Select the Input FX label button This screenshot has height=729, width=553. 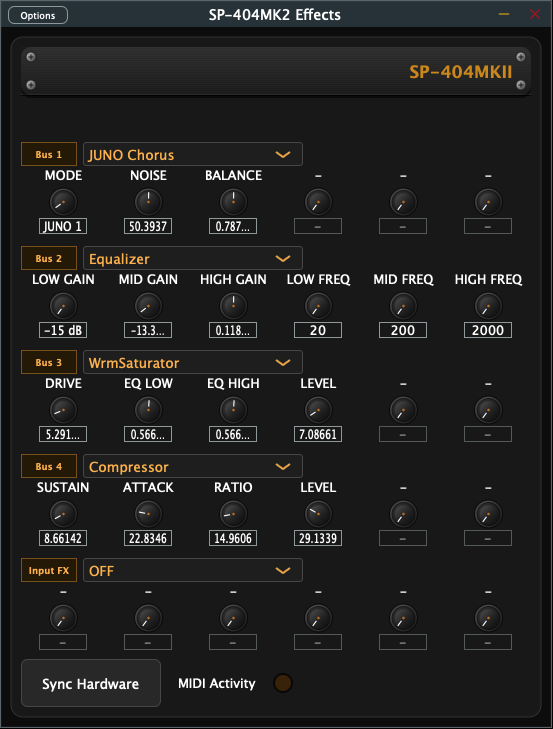[49, 570]
